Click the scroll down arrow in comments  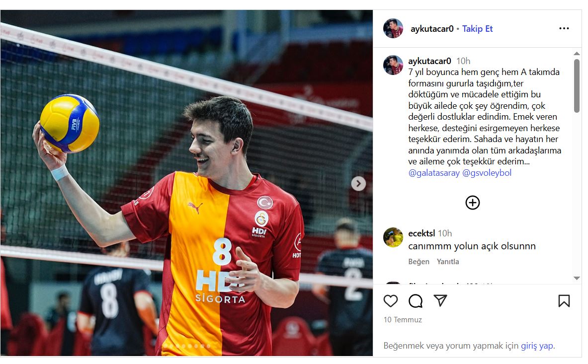coord(577,278)
